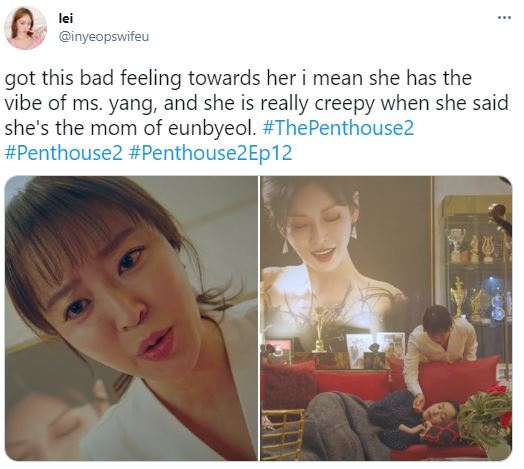Image resolution: width=524 pixels, height=469 pixels.
Task: View left image of woman with bangs
Action: [x=131, y=318]
